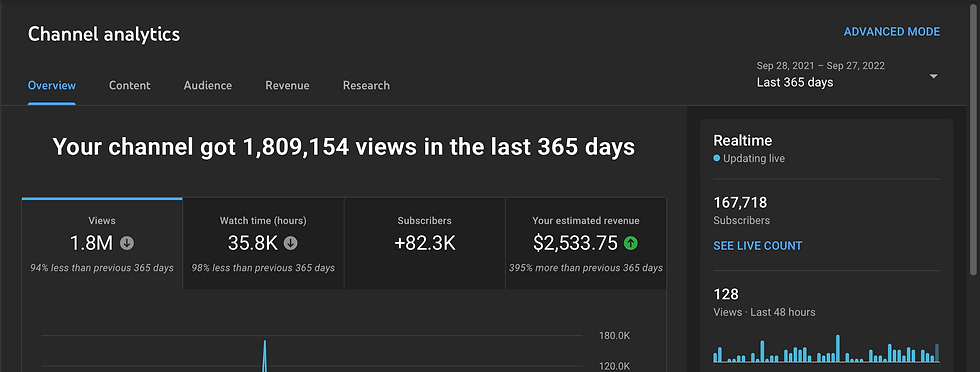Click the Realtime panel title
980x372 pixels.
tap(742, 141)
